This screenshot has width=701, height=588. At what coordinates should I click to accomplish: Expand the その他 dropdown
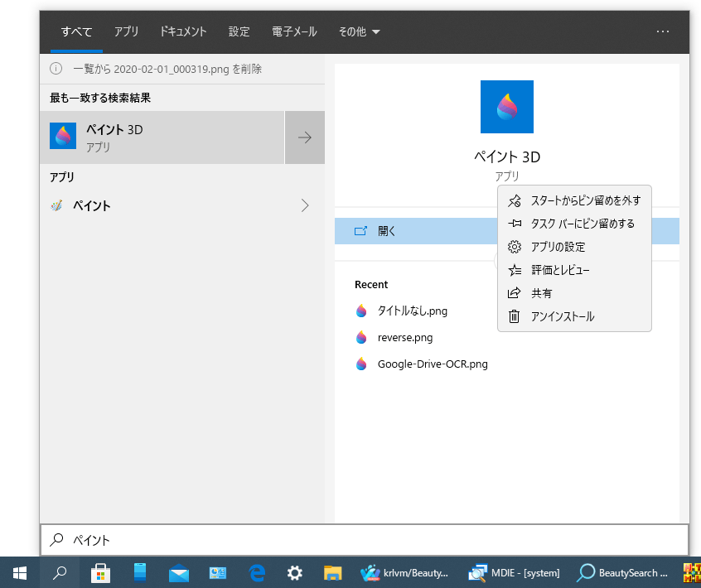pyautogui.click(x=359, y=31)
